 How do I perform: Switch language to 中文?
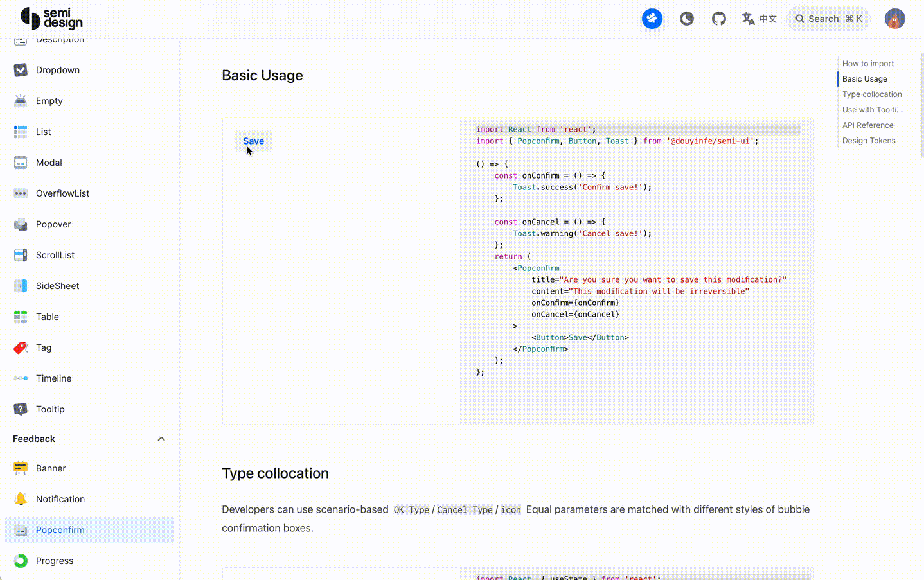coord(759,19)
